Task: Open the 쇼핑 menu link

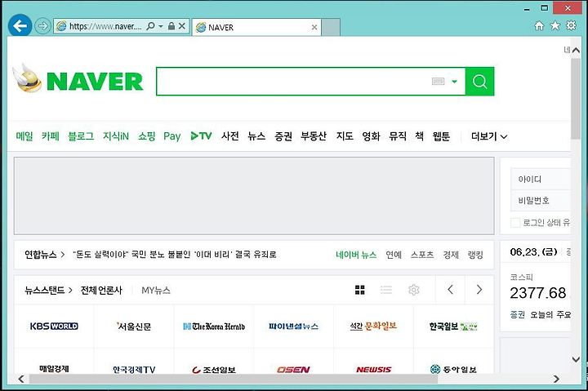Action: (147, 136)
